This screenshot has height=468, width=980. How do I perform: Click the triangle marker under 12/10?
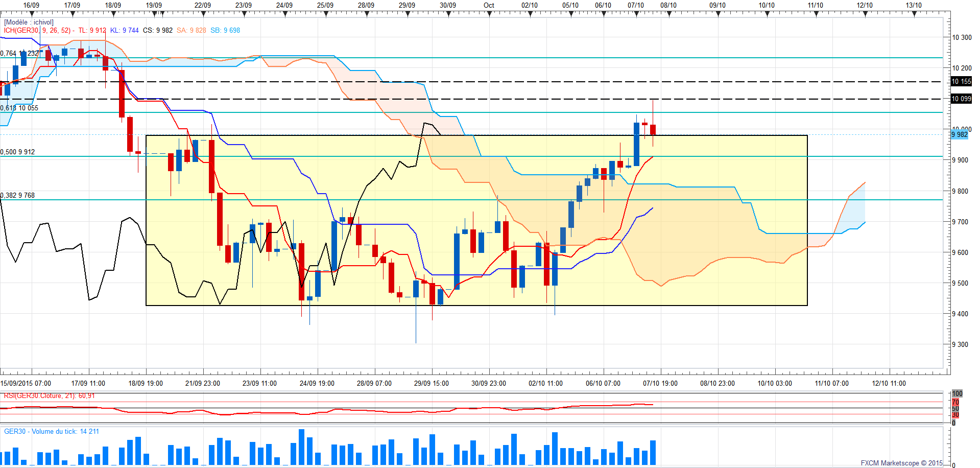pos(866,14)
